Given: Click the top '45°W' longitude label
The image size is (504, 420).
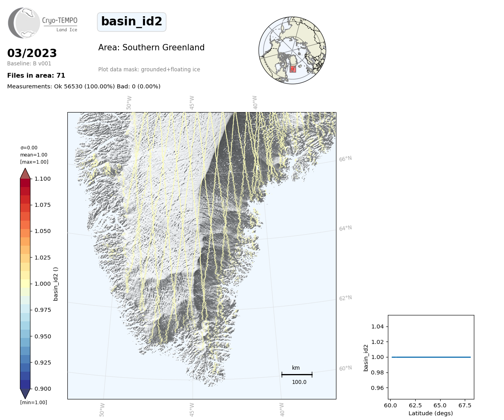Looking at the screenshot, I should tap(192, 103).
